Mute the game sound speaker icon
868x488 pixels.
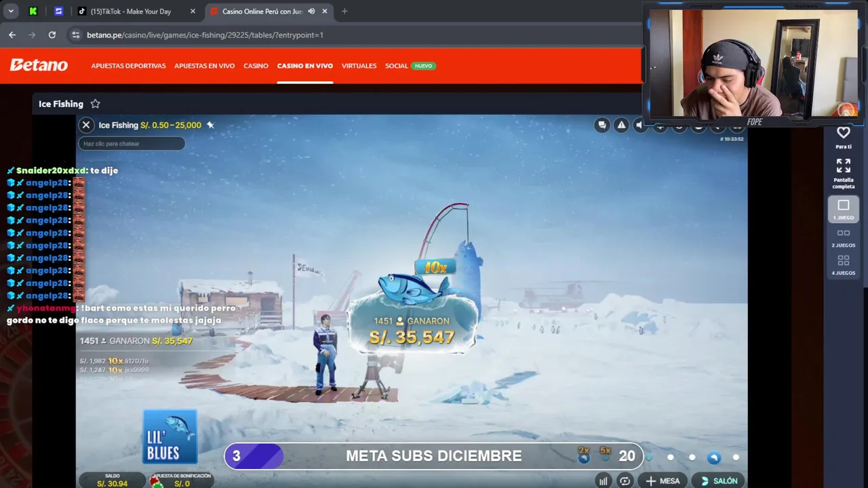pyautogui.click(x=639, y=125)
